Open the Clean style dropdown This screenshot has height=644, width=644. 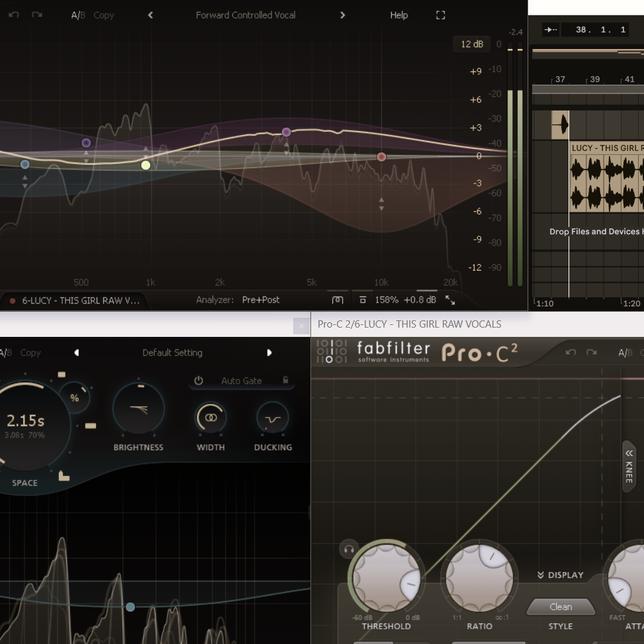click(x=560, y=606)
